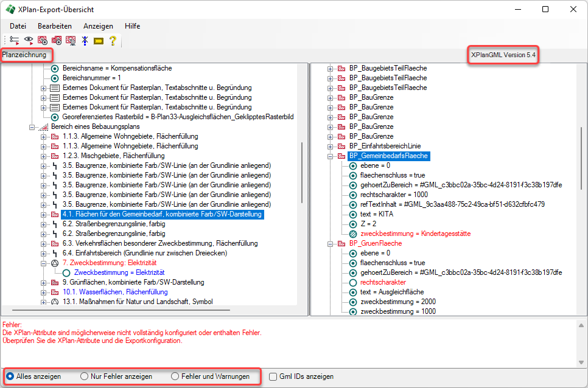Select 'Nur Fehler anzeigen' option

85,376
